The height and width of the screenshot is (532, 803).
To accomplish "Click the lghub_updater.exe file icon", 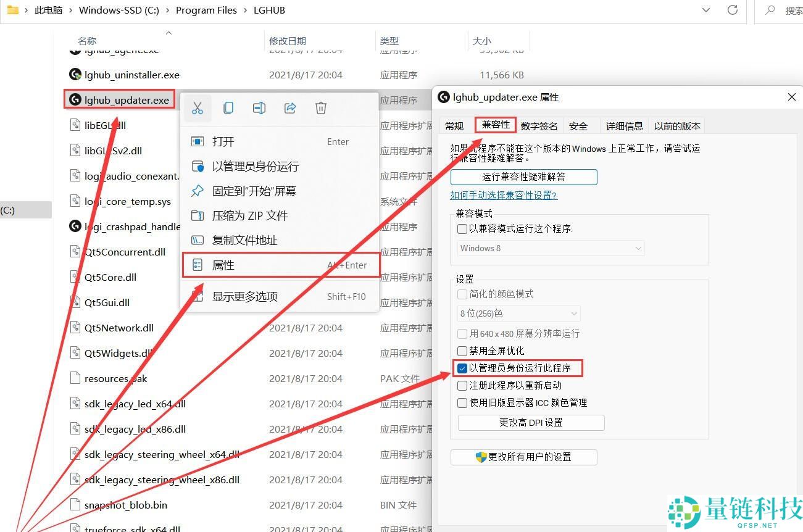I will pyautogui.click(x=75, y=100).
